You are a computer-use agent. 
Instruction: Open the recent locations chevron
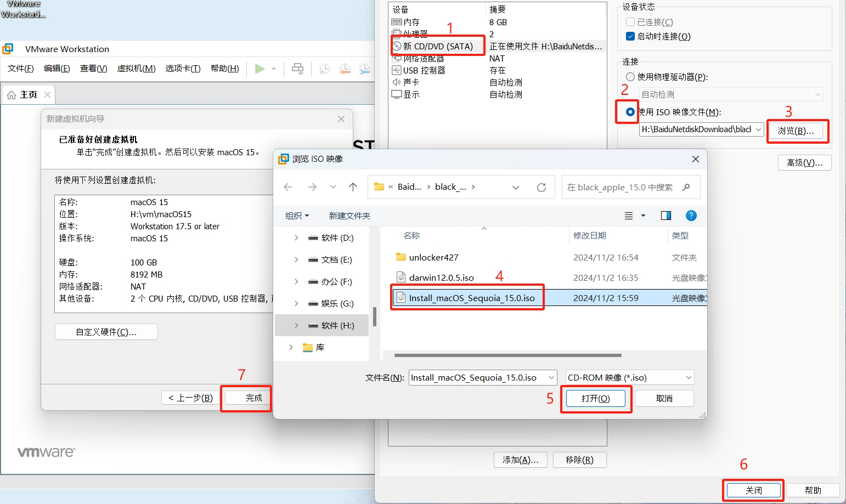point(333,187)
